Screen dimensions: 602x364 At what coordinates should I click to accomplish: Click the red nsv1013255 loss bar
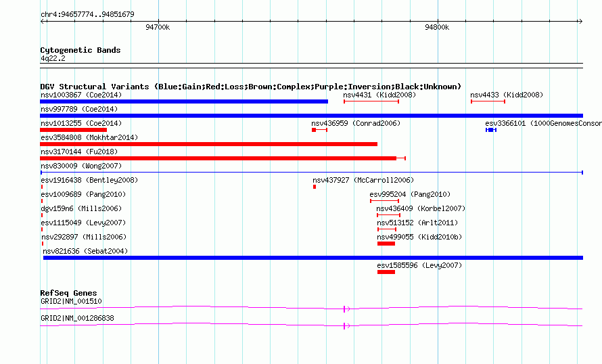pyautogui.click(x=73, y=130)
